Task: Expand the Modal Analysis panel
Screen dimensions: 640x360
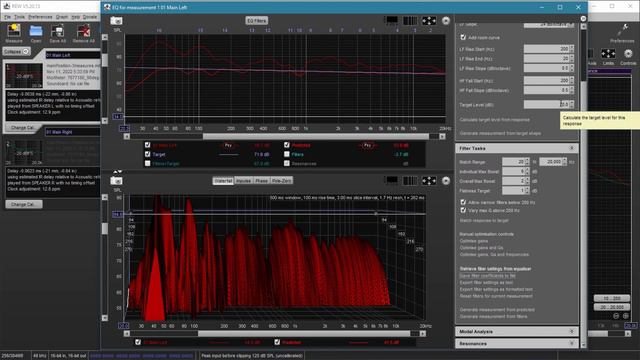Action: pos(572,331)
